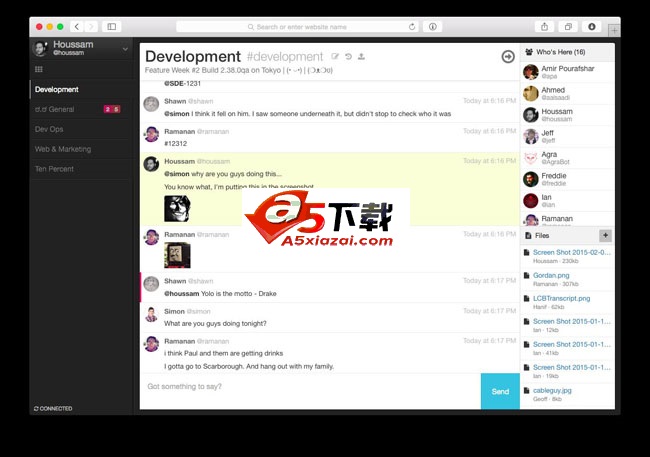Click Ian in Who's Here list
Screen dimensions: 650x457
pyautogui.click(x=567, y=201)
